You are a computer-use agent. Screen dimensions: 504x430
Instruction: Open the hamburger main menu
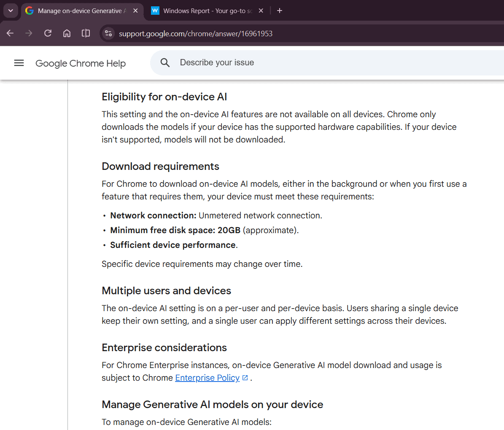coord(19,63)
